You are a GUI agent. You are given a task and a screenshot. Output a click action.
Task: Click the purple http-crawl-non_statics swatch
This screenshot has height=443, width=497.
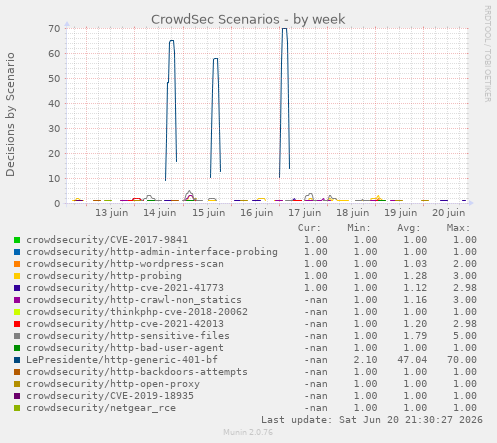[17, 300]
